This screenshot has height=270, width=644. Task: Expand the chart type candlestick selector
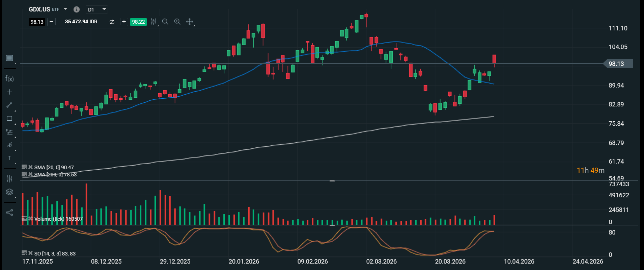154,22
